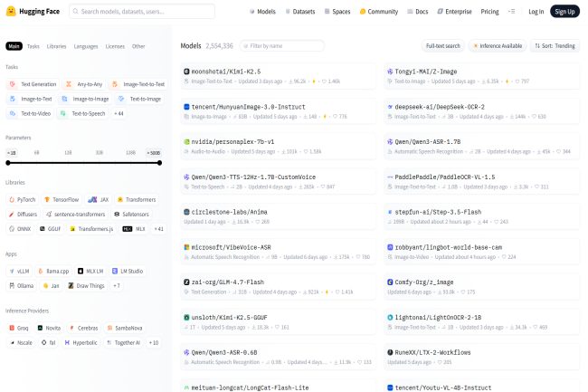Open the Sort: Trending dropdown
Viewport: 588px width, 392px height.
tap(555, 45)
